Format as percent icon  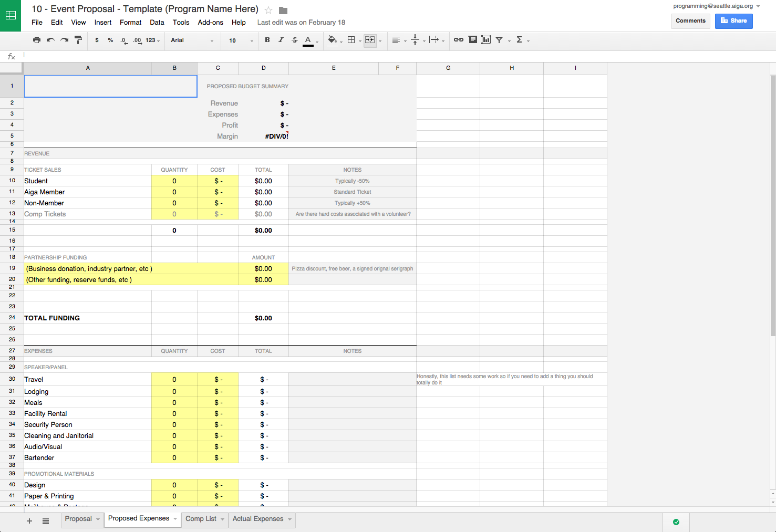tap(110, 40)
